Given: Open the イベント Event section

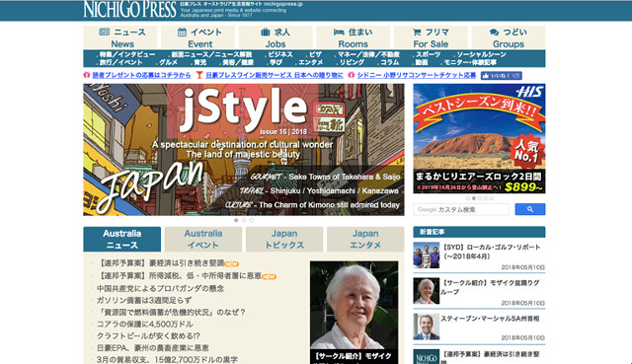Looking at the screenshot, I should pyautogui.click(x=197, y=37).
